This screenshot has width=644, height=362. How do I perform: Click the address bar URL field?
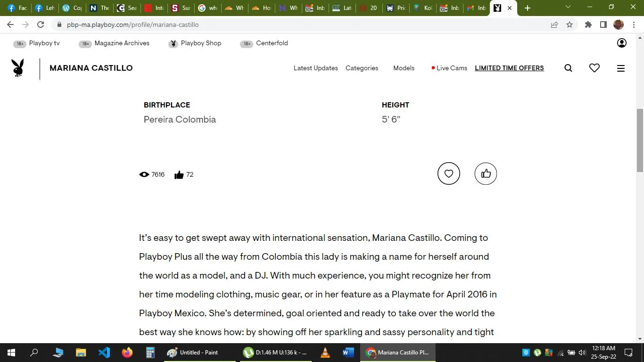tap(302, 25)
